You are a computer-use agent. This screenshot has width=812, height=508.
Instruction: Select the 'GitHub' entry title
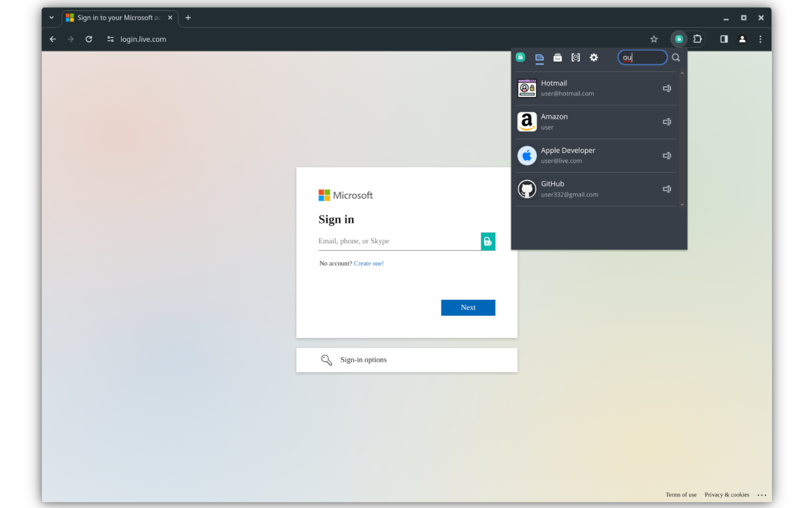click(553, 184)
